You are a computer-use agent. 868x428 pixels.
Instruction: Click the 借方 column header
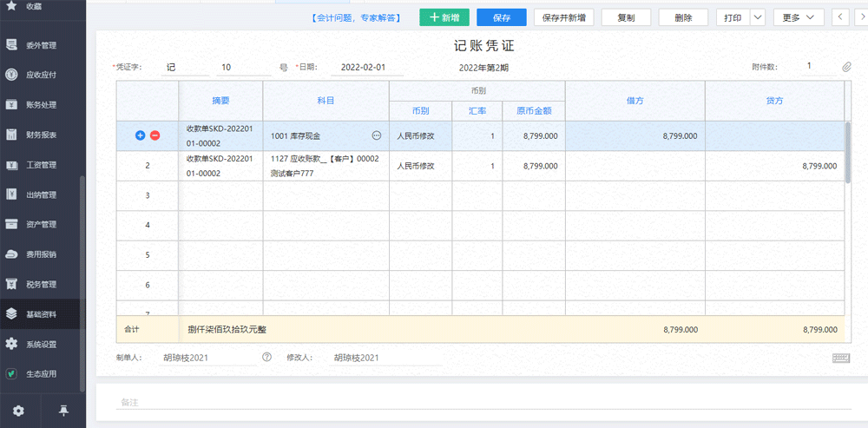click(635, 101)
